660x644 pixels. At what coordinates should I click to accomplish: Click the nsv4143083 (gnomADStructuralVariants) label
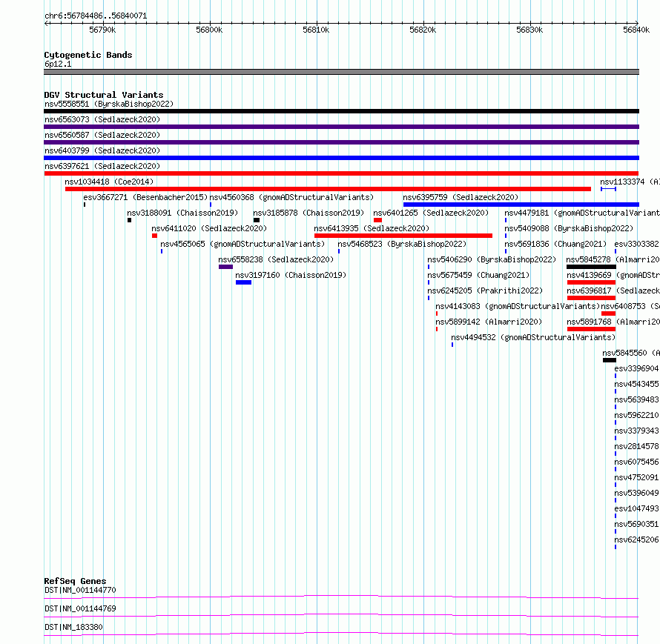(x=518, y=306)
